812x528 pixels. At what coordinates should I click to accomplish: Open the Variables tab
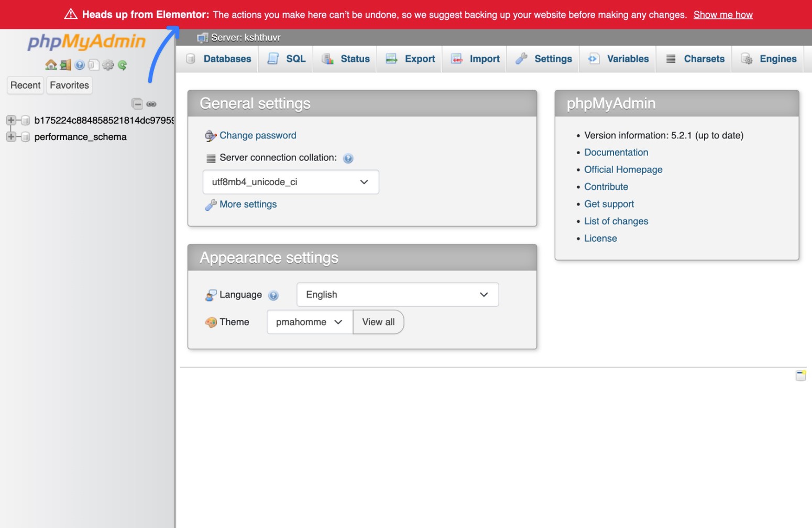pyautogui.click(x=618, y=59)
